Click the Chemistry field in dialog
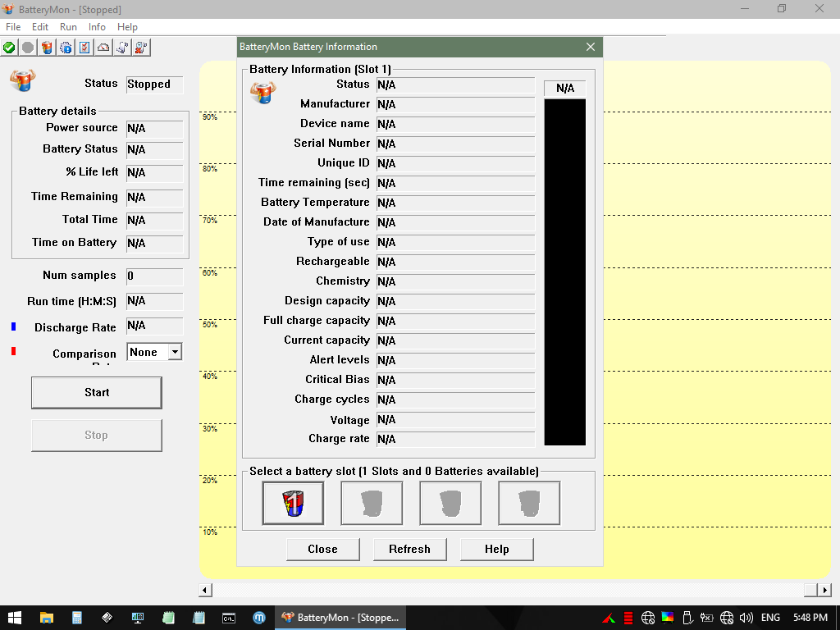 click(455, 281)
